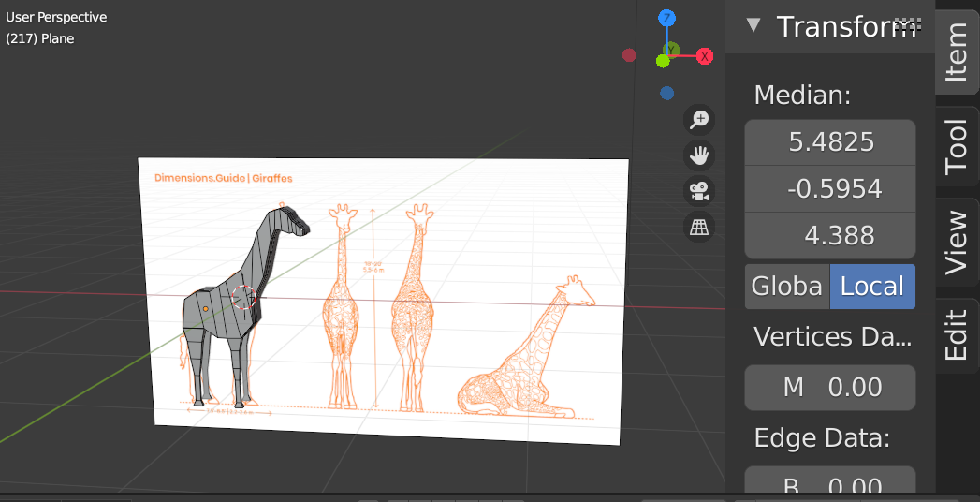Click the vertex mean M 0.00 field

point(830,388)
